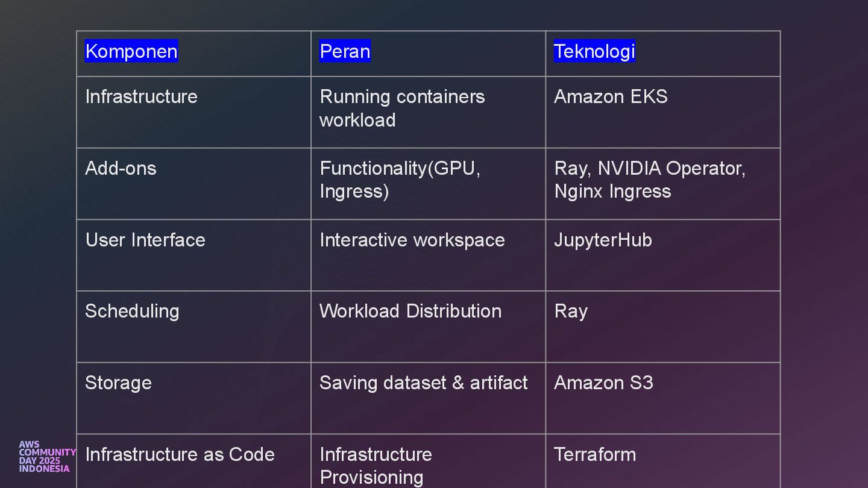868x488 pixels.
Task: Click the Add-ons table cell
Action: pyautogui.click(x=121, y=168)
